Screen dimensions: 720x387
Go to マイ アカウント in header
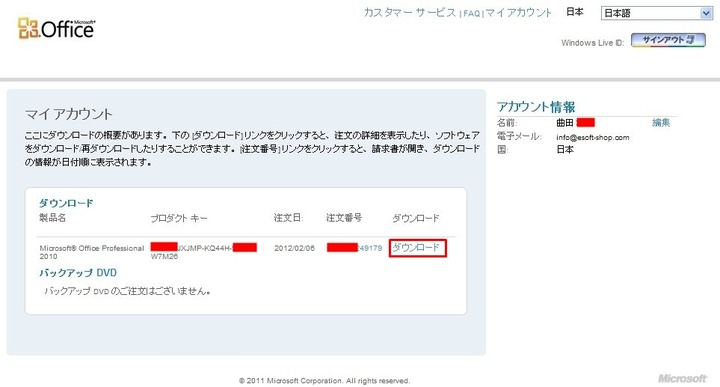tap(518, 13)
